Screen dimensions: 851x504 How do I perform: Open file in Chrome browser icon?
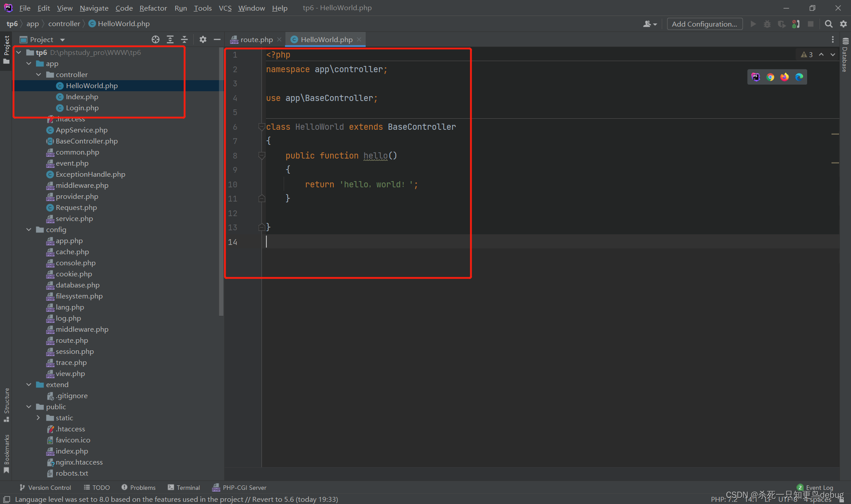click(x=770, y=77)
